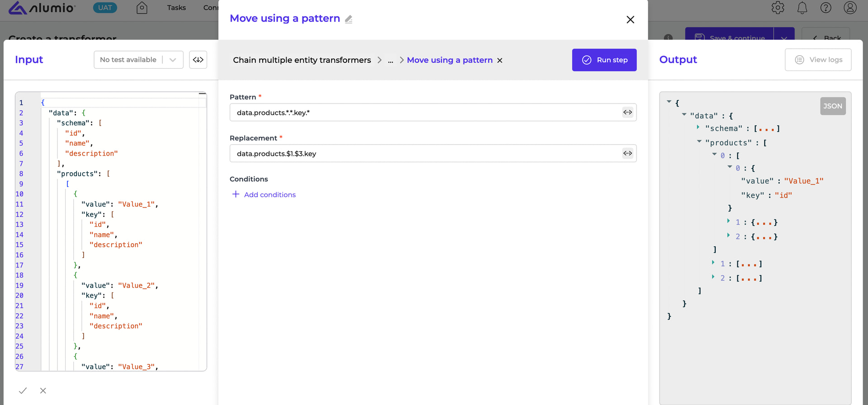
Task: Click the View logs button
Action: [x=818, y=60]
